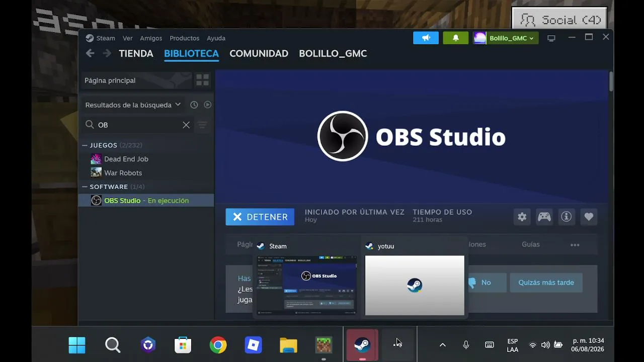Open Roblox from the taskbar

[x=254, y=345]
